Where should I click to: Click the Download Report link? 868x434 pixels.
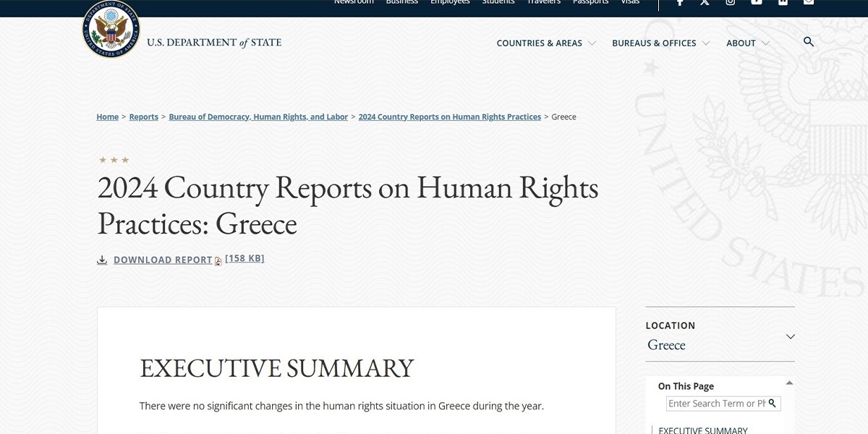click(163, 260)
